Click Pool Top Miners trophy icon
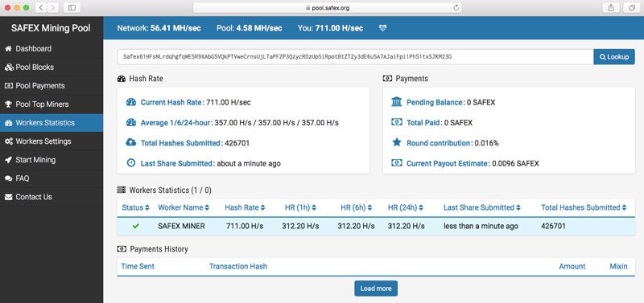 click(8, 104)
